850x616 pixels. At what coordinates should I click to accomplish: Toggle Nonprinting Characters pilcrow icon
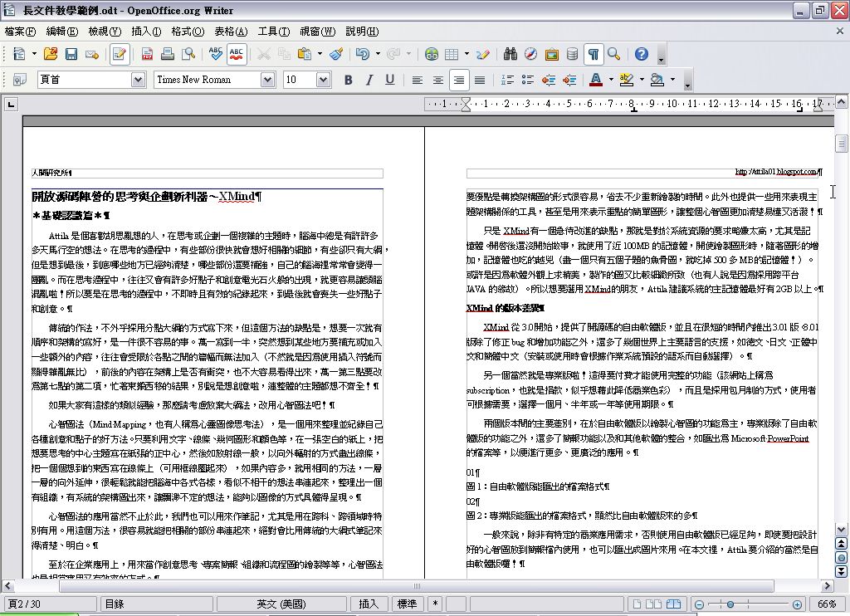click(x=594, y=54)
